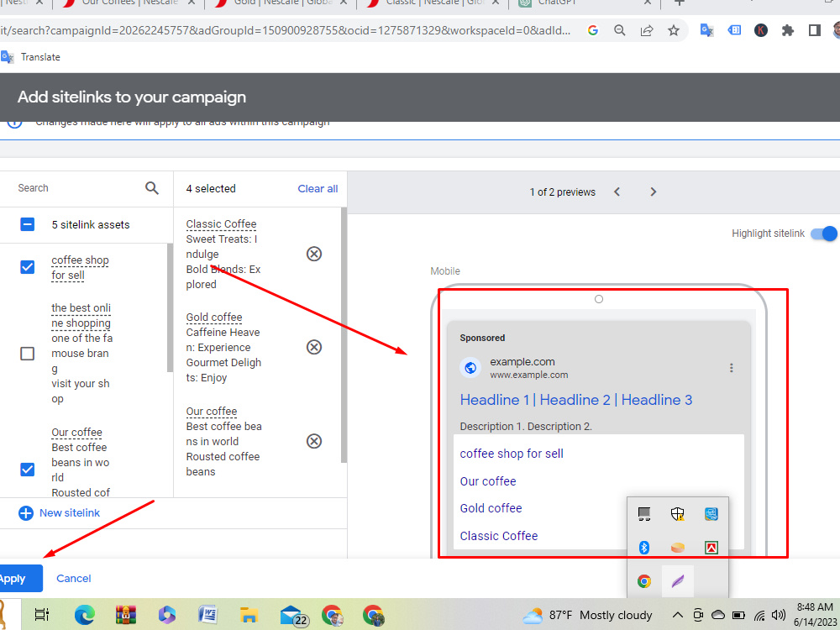Click the Google icon in address bar
This screenshot has height=630, width=840.
click(592, 30)
